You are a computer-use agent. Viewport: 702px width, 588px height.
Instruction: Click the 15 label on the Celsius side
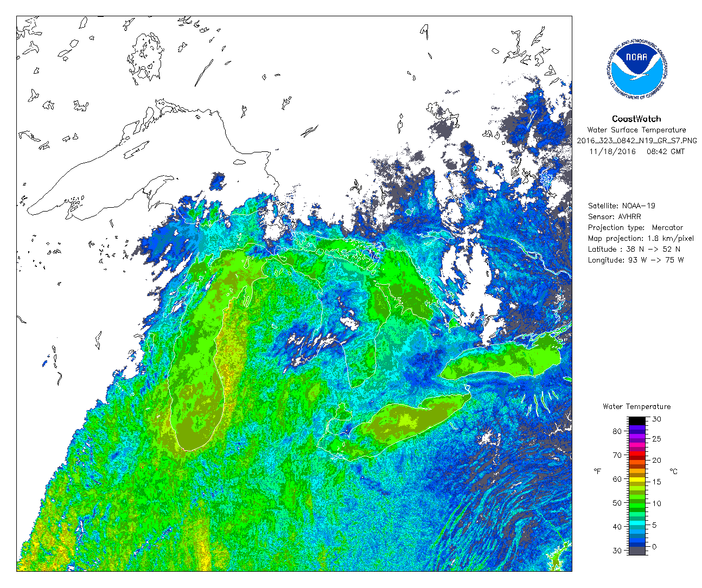(656, 482)
